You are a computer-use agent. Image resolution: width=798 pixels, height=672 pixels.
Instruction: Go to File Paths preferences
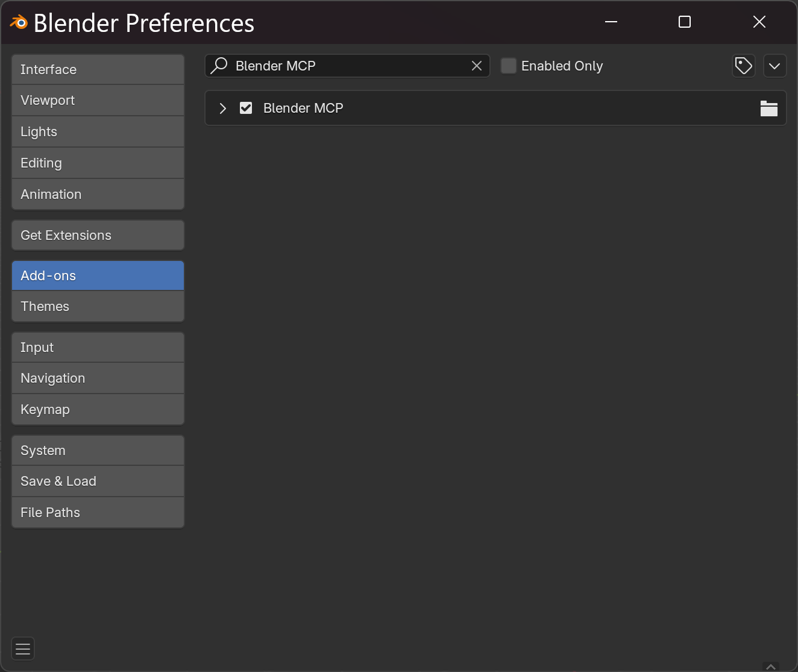[x=98, y=513]
